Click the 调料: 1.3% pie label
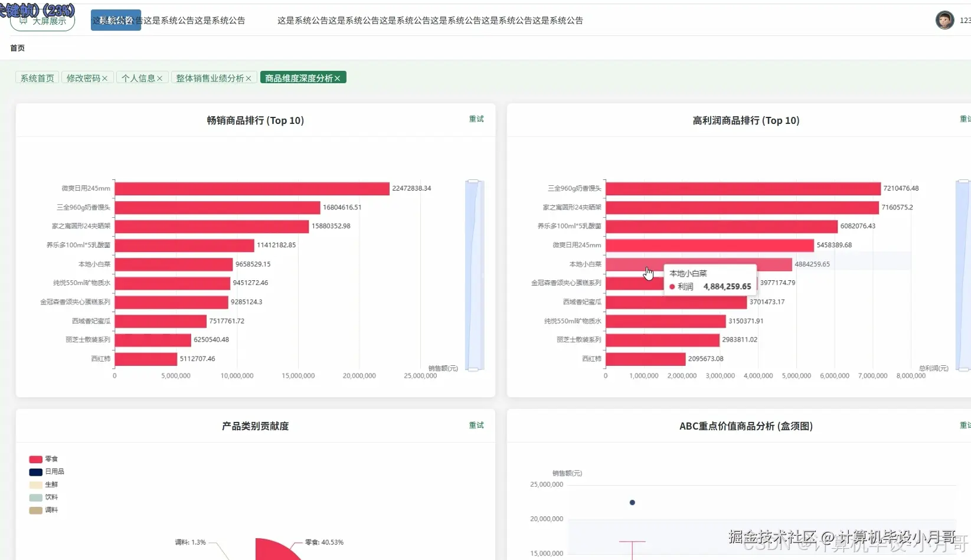This screenshot has height=560, width=971. [190, 542]
